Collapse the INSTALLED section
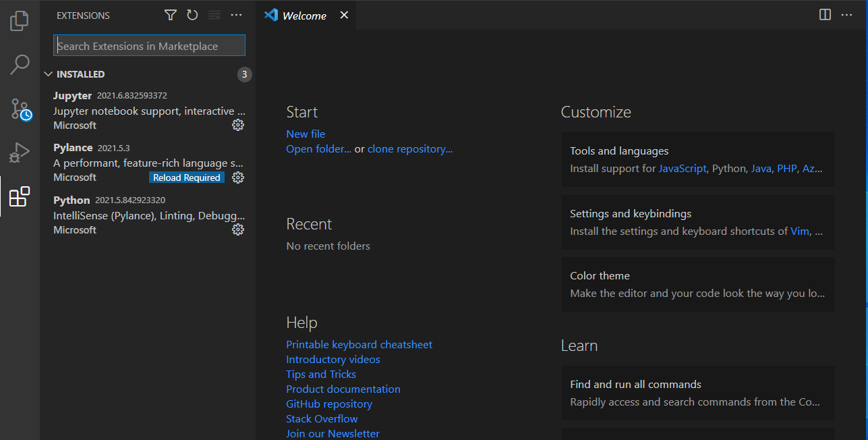This screenshot has width=868, height=440. (148, 74)
